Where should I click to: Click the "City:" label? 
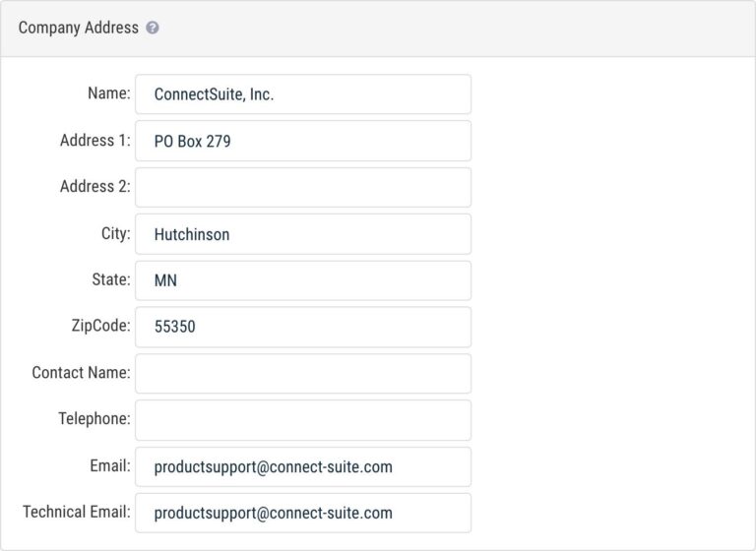pos(115,234)
